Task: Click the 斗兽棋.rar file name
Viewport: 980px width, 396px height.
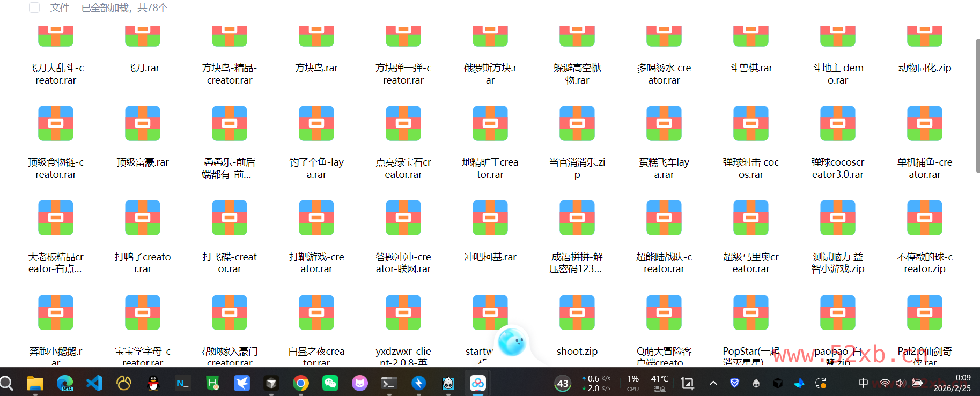Action: point(751,68)
